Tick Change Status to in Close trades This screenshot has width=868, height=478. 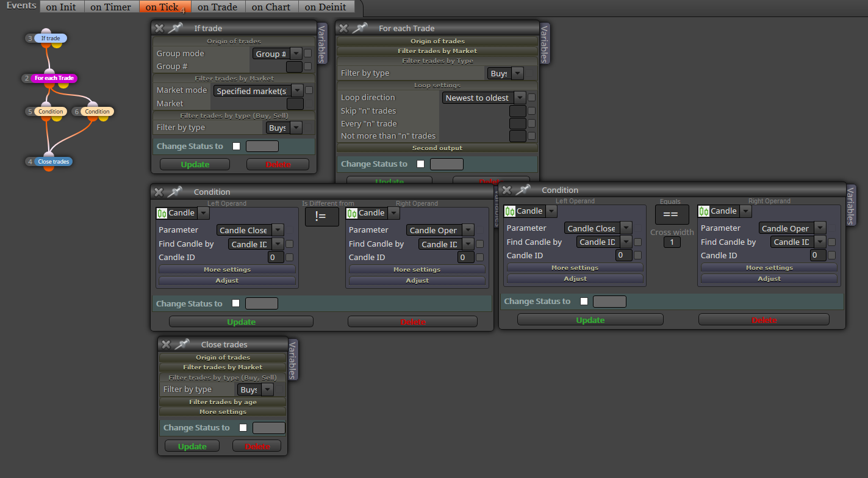243,428
